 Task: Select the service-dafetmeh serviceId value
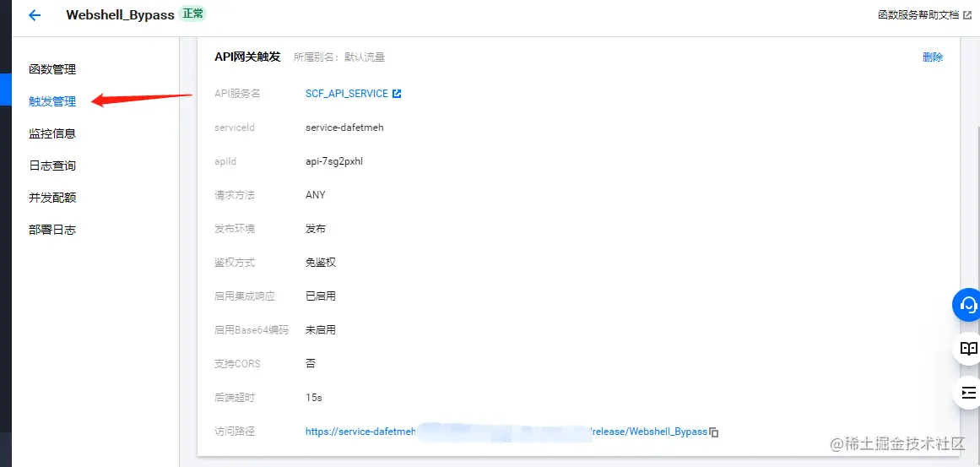[x=344, y=128]
